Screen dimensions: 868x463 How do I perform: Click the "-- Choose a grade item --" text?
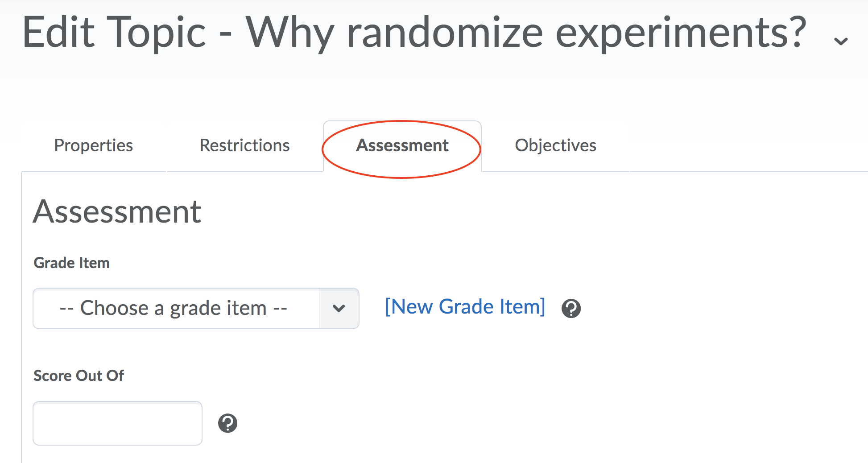173,308
